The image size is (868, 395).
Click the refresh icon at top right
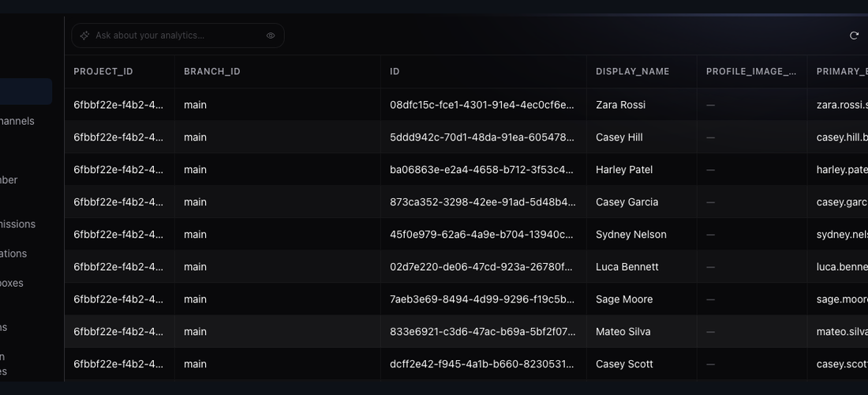tap(854, 36)
